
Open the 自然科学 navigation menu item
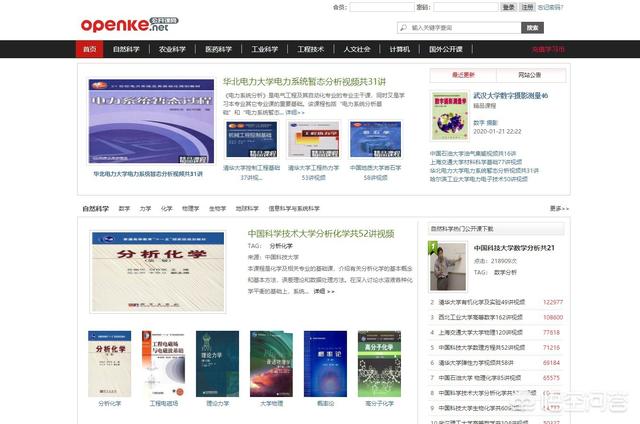click(126, 49)
